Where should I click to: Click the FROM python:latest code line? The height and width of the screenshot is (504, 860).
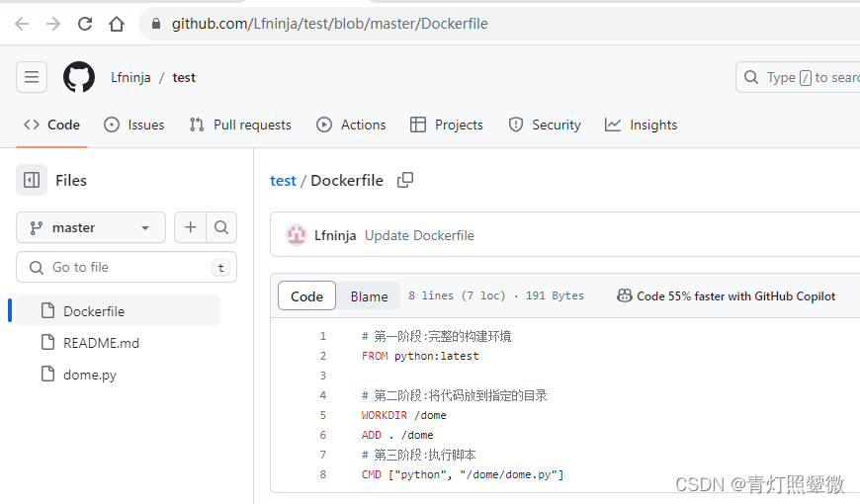[420, 356]
